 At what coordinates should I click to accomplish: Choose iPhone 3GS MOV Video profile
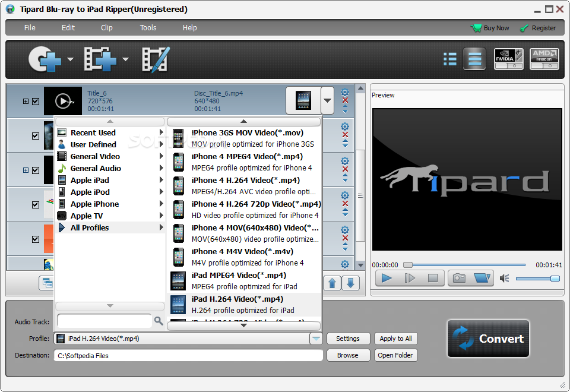click(244, 138)
